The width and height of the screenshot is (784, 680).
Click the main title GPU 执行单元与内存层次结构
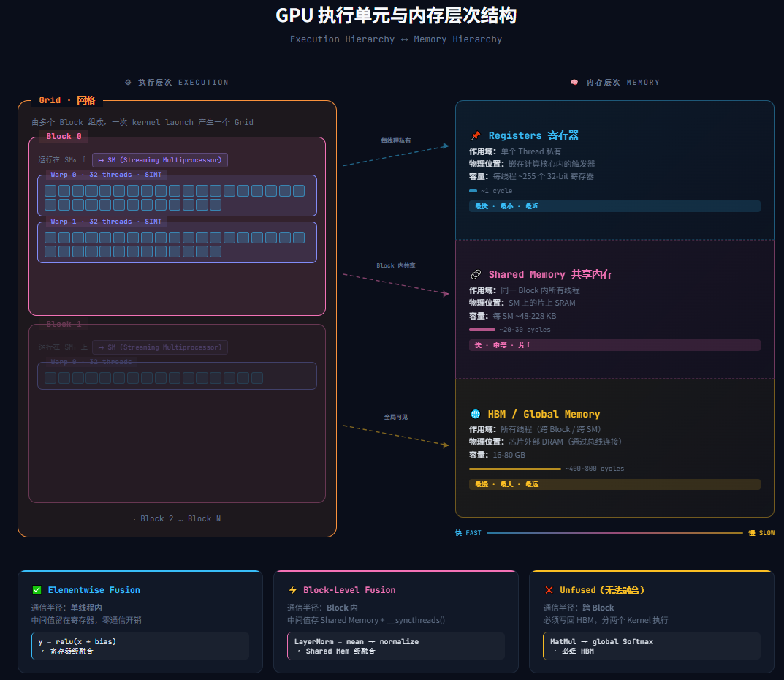tap(396, 15)
